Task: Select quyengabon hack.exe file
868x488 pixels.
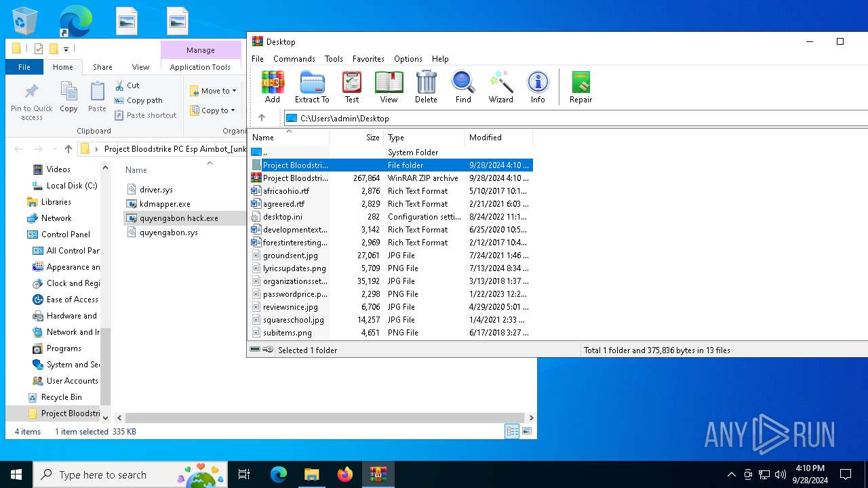Action: coord(179,218)
